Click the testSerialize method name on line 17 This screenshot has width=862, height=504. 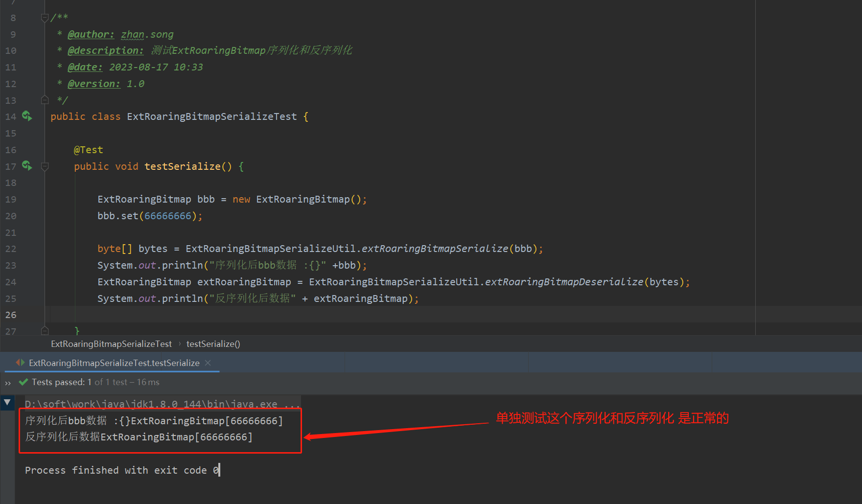pyautogui.click(x=183, y=166)
